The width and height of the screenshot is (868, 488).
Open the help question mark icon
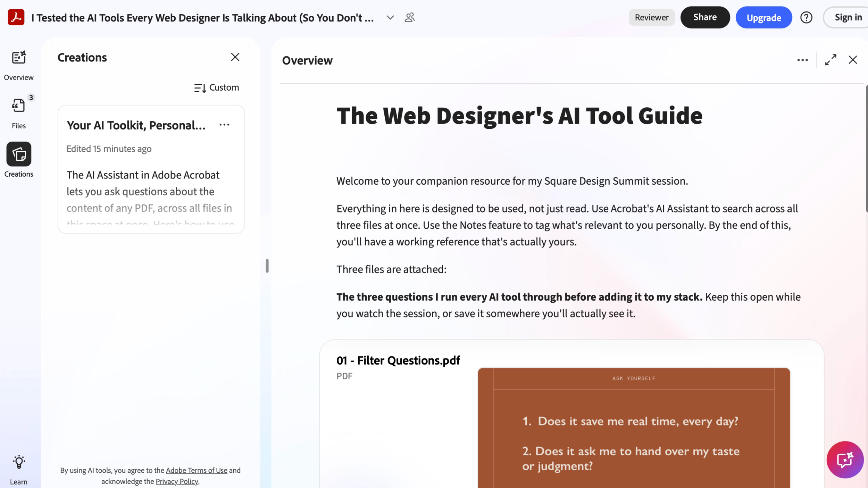806,17
